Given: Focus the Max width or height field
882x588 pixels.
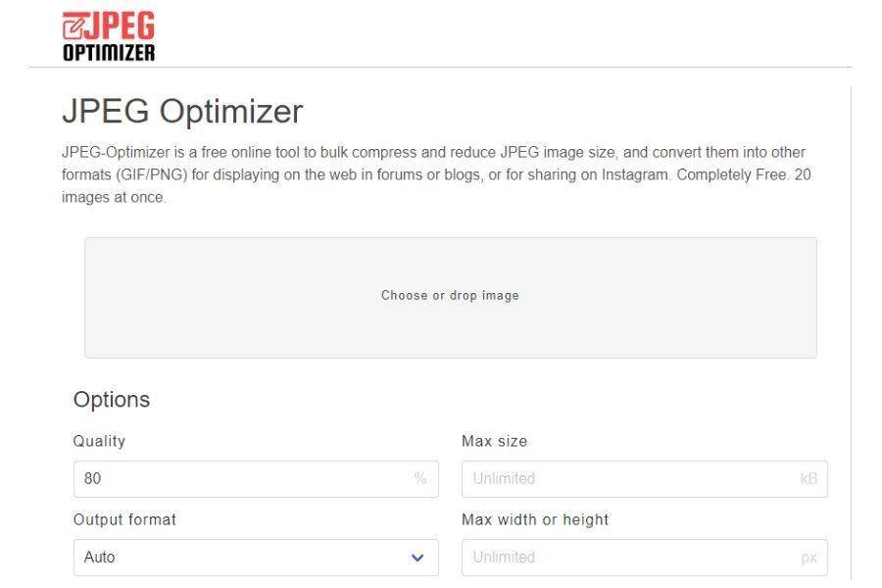Looking at the screenshot, I should coord(645,558).
